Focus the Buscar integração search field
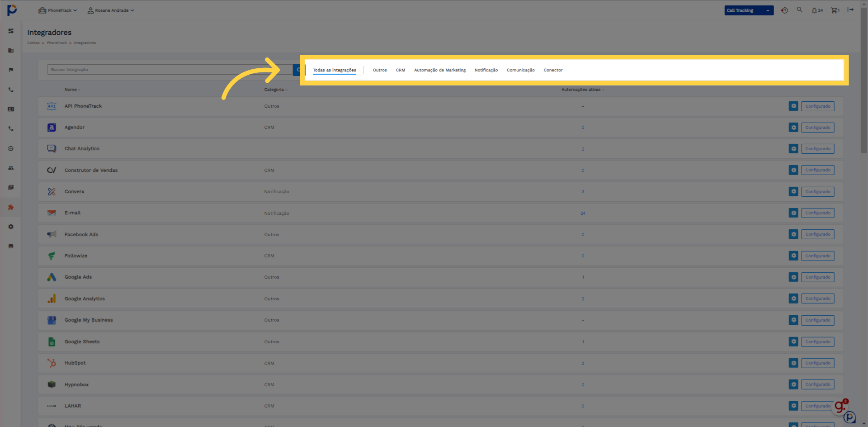This screenshot has width=868, height=427. click(x=170, y=70)
